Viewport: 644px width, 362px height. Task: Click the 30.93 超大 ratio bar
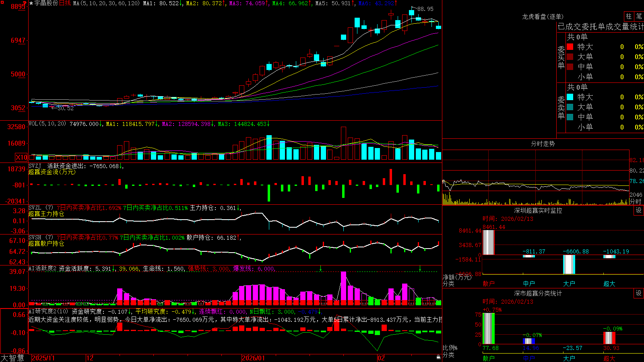(x=609, y=338)
